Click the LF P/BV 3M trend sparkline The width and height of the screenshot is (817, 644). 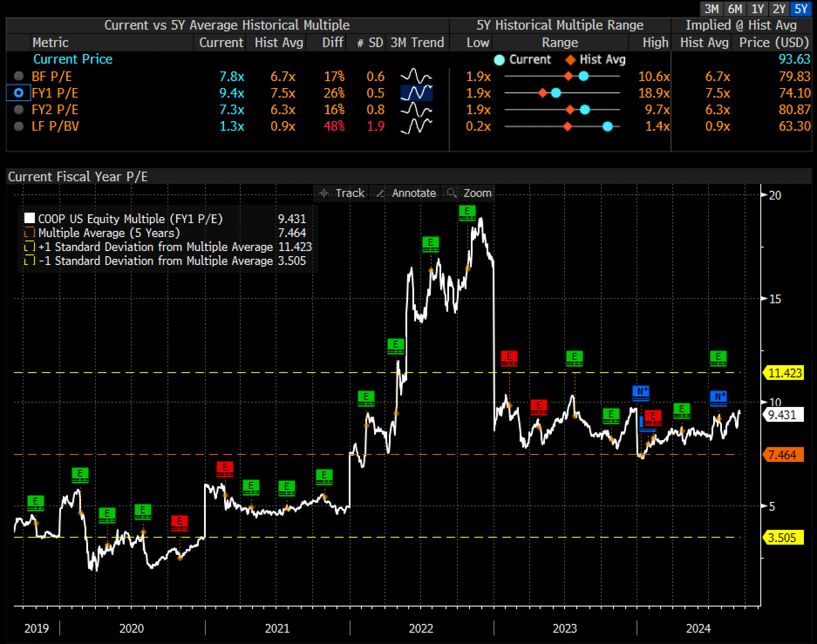coord(416,126)
